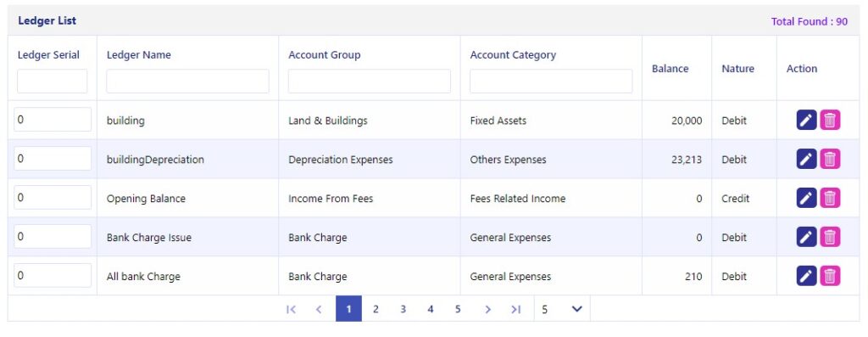Image resolution: width=868 pixels, height=337 pixels.
Task: Delete the Opening Balance ledger
Action: 830,198
